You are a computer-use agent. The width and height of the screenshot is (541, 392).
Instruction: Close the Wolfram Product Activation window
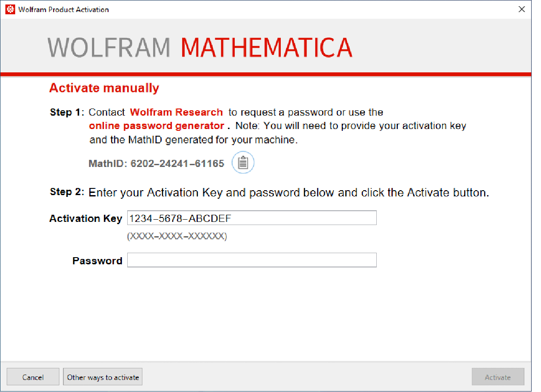pyautogui.click(x=521, y=9)
